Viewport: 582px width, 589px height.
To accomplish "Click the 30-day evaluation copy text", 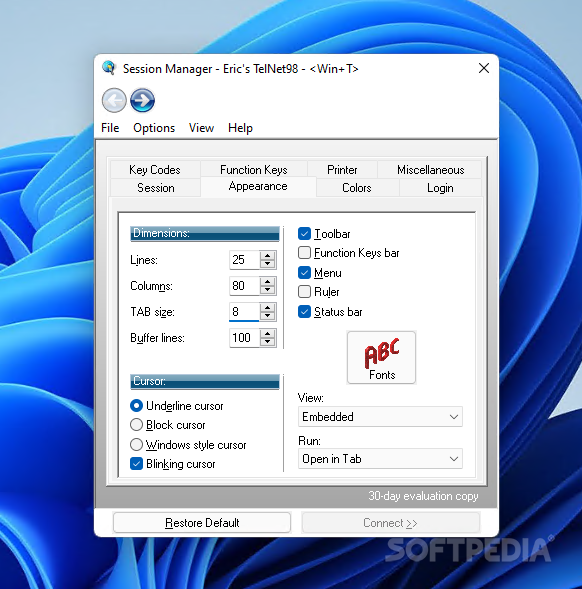I will pyautogui.click(x=423, y=496).
